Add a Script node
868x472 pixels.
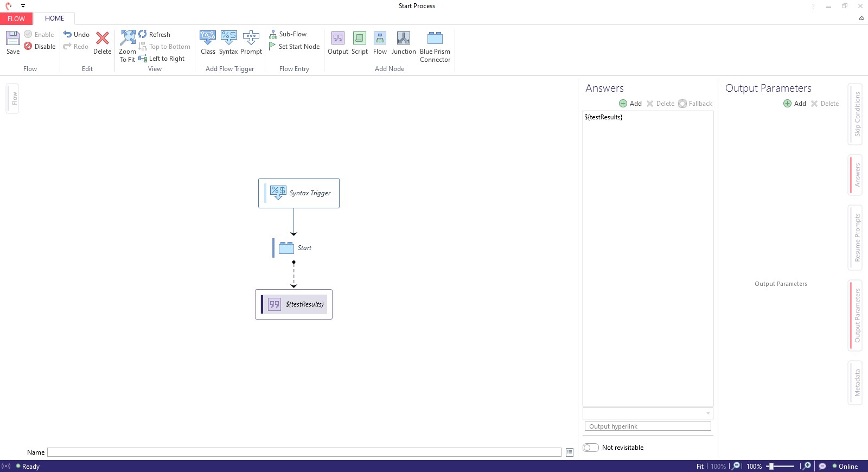click(360, 42)
